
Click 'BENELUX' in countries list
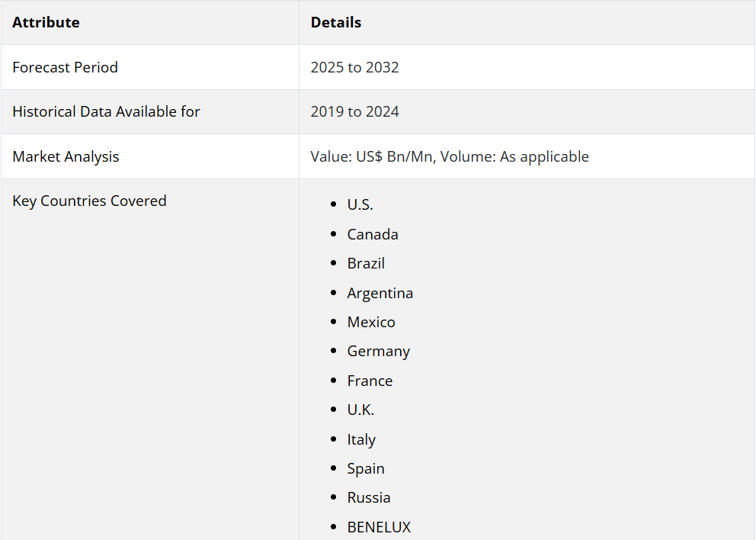(x=379, y=527)
